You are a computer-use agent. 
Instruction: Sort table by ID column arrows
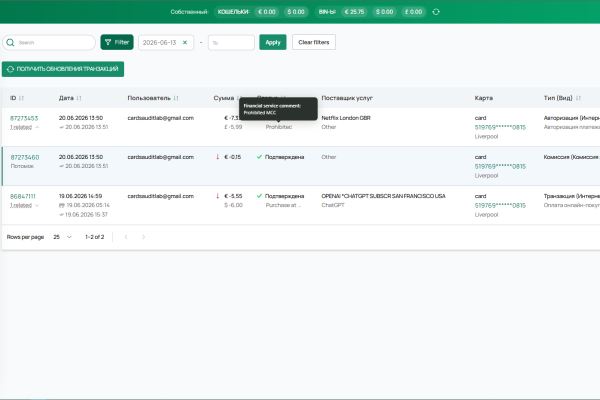pos(21,98)
